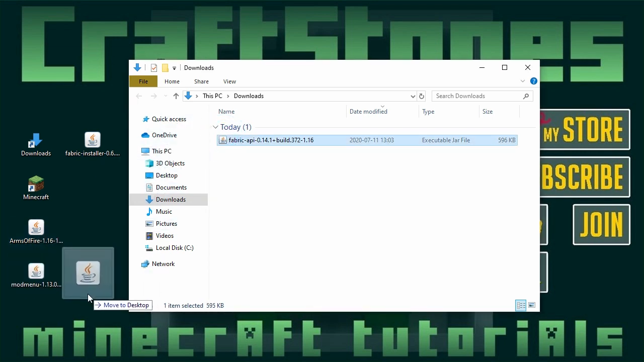The width and height of the screenshot is (644, 362).
Task: Open the File menu
Action: click(x=143, y=81)
